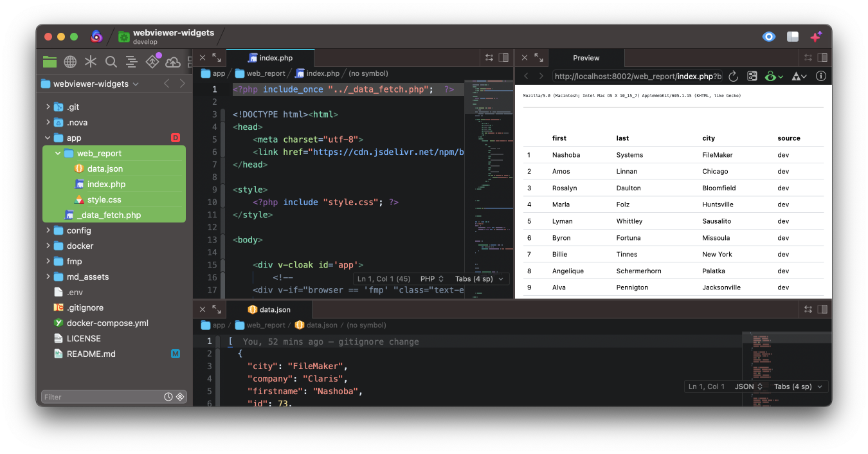The width and height of the screenshot is (868, 454).
Task: Expand the md_assets folder
Action: click(48, 277)
